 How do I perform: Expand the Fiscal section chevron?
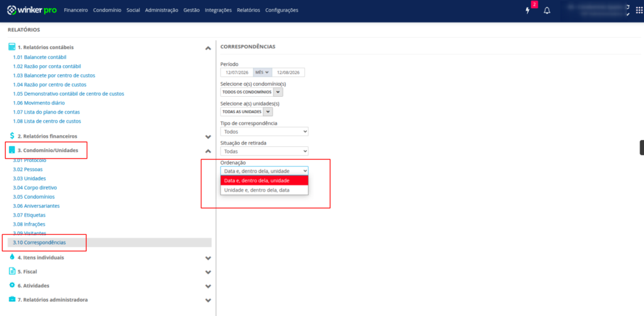click(x=208, y=272)
